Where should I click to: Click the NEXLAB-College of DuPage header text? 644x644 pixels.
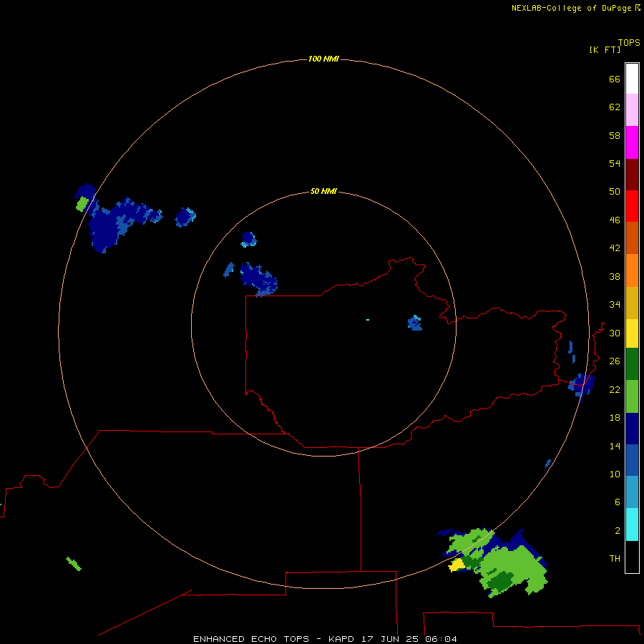[571, 8]
